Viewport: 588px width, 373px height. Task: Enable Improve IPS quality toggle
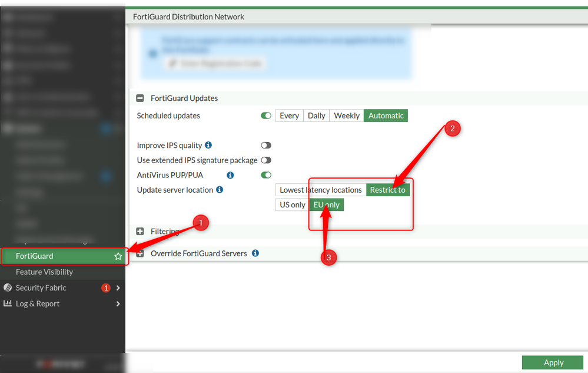266,145
